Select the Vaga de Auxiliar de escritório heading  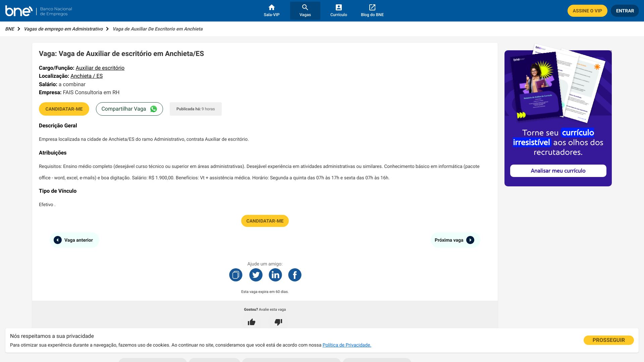[121, 54]
